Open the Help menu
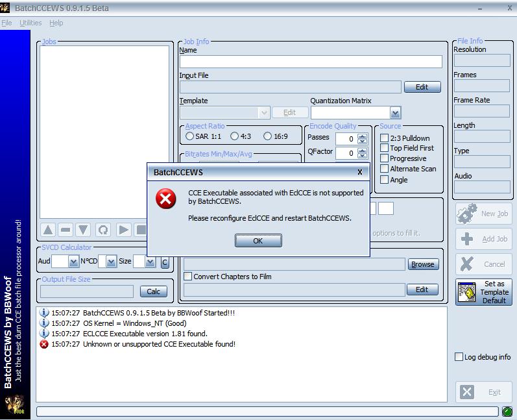The width and height of the screenshot is (517, 420). click(x=56, y=23)
